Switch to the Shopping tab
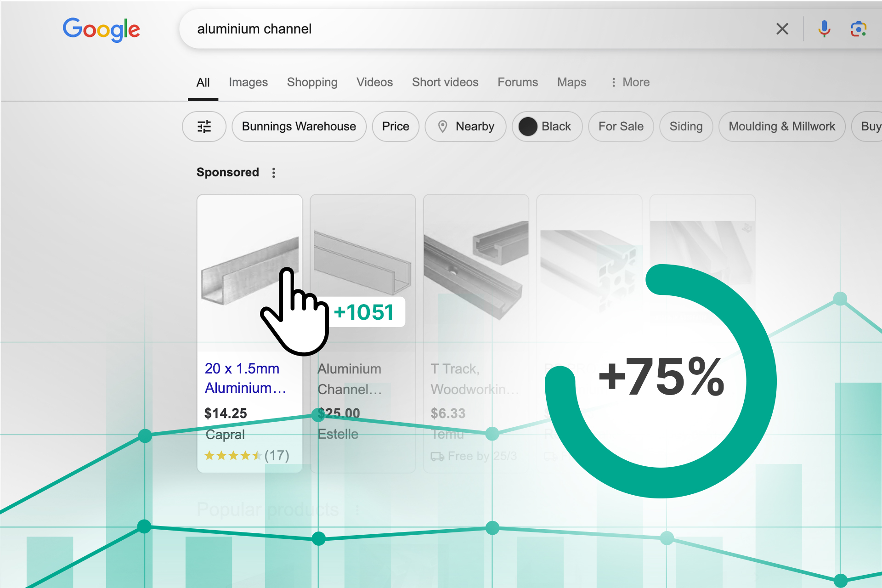 point(312,82)
